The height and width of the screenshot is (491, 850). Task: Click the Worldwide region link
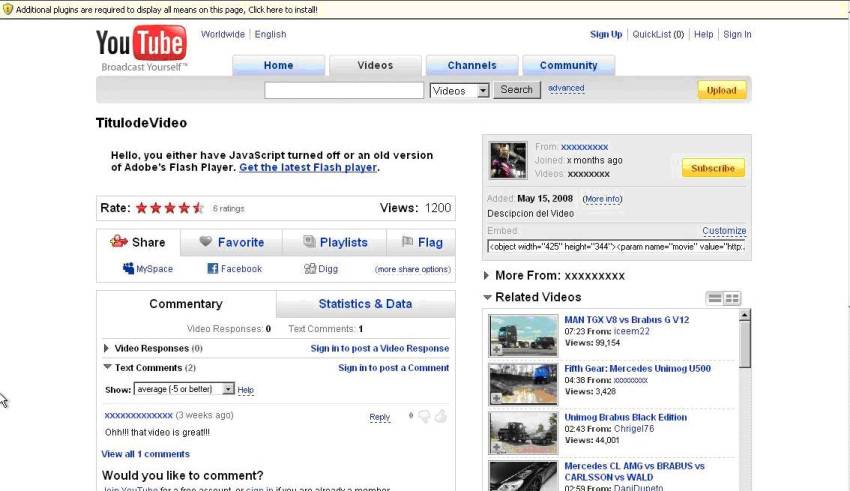tap(223, 34)
